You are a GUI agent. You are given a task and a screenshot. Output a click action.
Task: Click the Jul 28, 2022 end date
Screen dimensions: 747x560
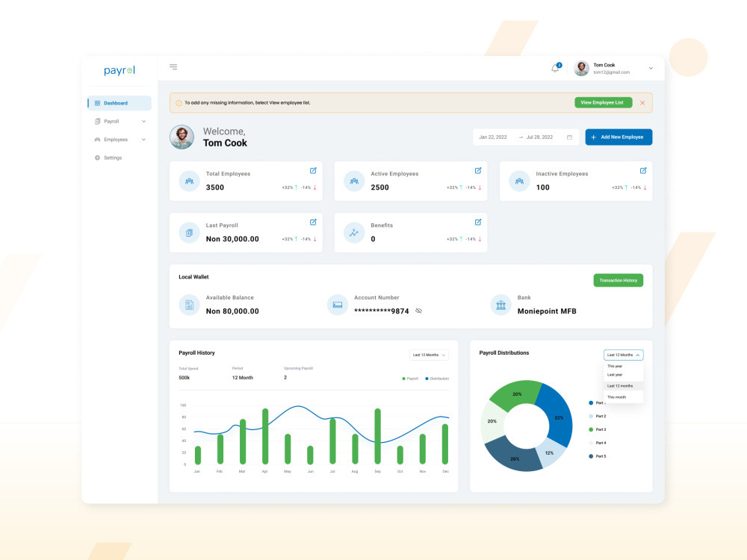click(539, 137)
